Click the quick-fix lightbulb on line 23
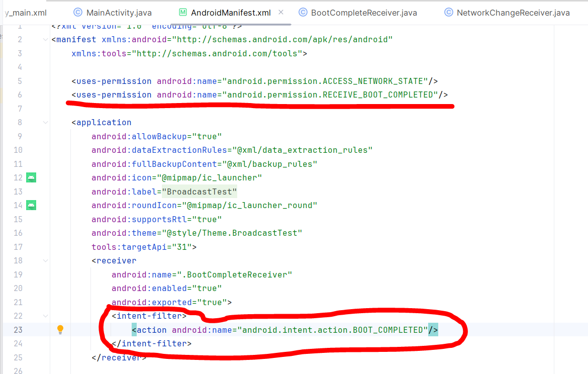Viewport: 588px width, 374px height. [x=60, y=329]
